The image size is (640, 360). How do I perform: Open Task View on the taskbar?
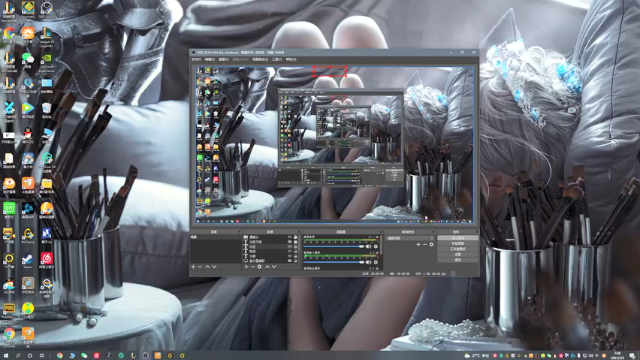coord(42,356)
